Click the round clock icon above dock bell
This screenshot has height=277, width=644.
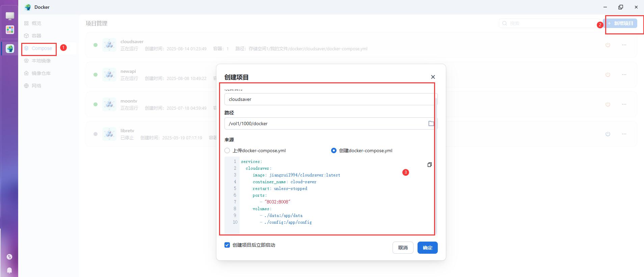click(9, 257)
